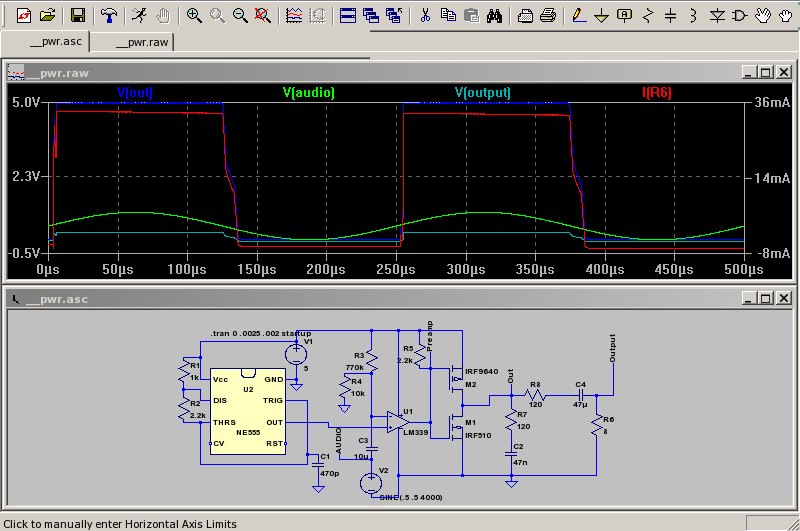
Task: Zoom out with magnifier minus
Action: tap(240, 15)
